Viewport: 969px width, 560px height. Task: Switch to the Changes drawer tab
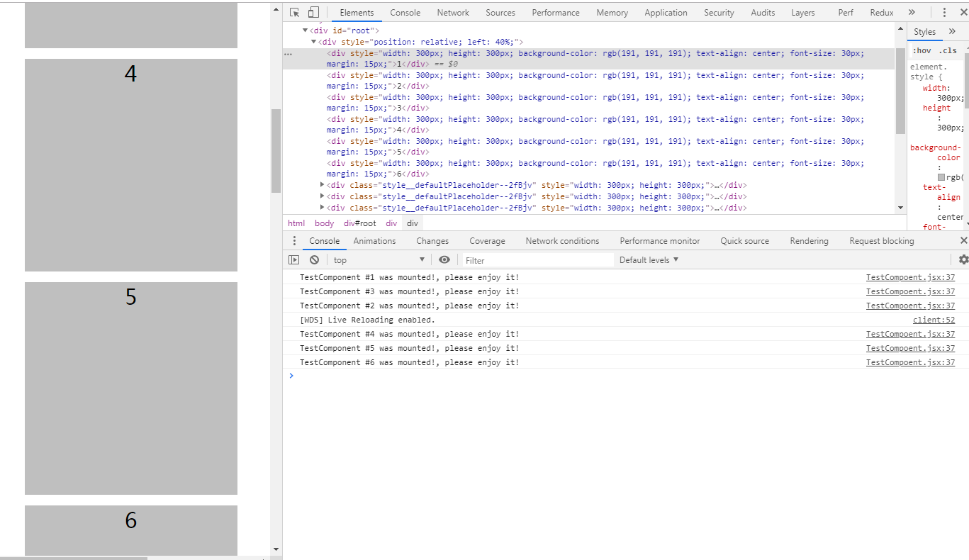tap(432, 241)
